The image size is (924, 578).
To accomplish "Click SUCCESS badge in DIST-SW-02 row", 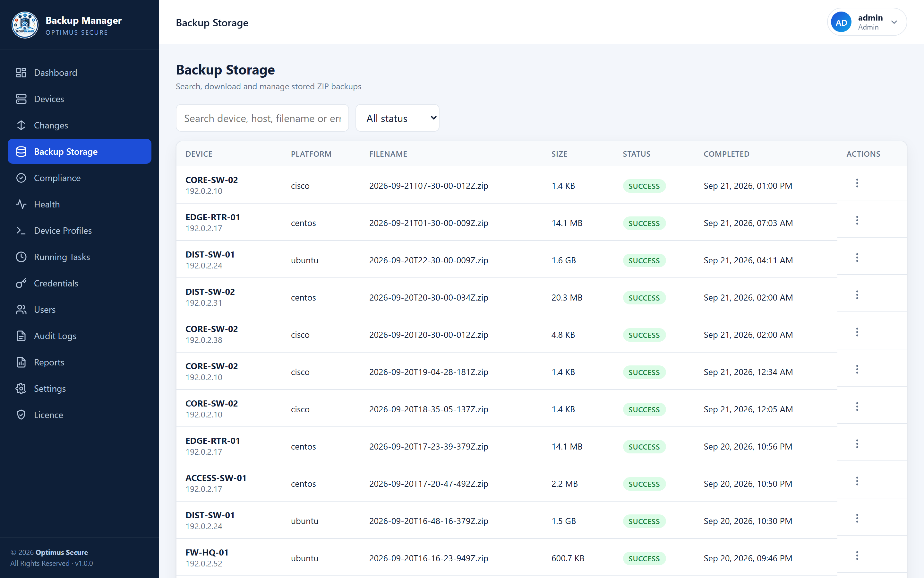I will pos(644,298).
